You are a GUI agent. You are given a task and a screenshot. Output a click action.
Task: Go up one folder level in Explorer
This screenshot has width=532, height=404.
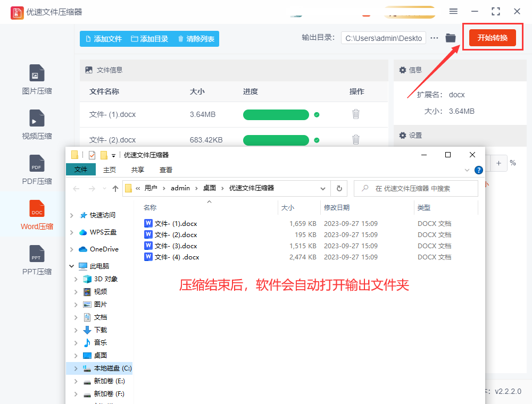click(x=115, y=188)
